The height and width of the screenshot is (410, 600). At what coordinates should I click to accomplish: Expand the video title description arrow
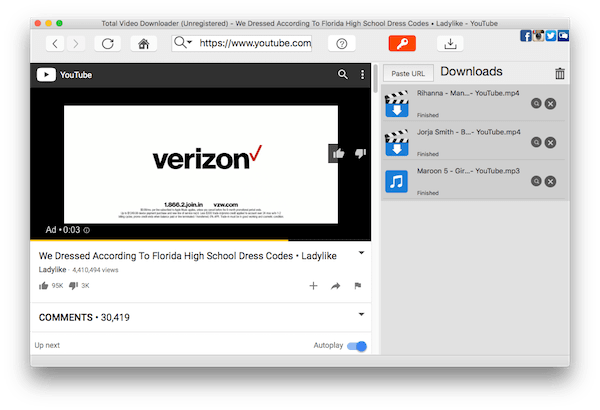(x=361, y=254)
